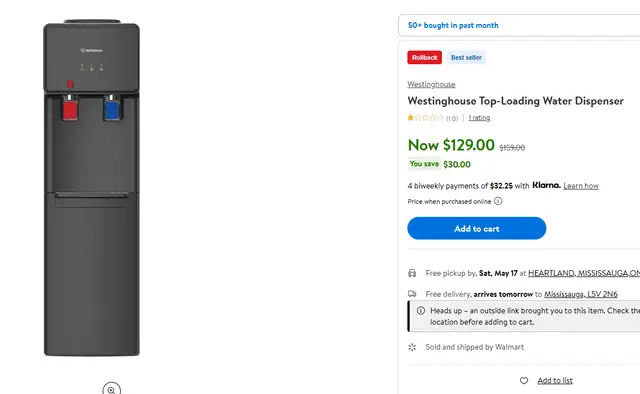Viewport: 640px width, 394px height.
Task: Click the water dispenser product image
Action: (92, 188)
